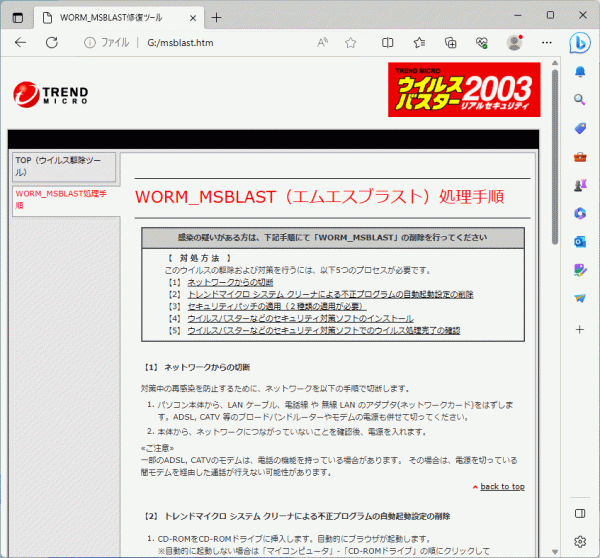600x558 pixels.
Task: Click the back to top link
Action: point(502,486)
